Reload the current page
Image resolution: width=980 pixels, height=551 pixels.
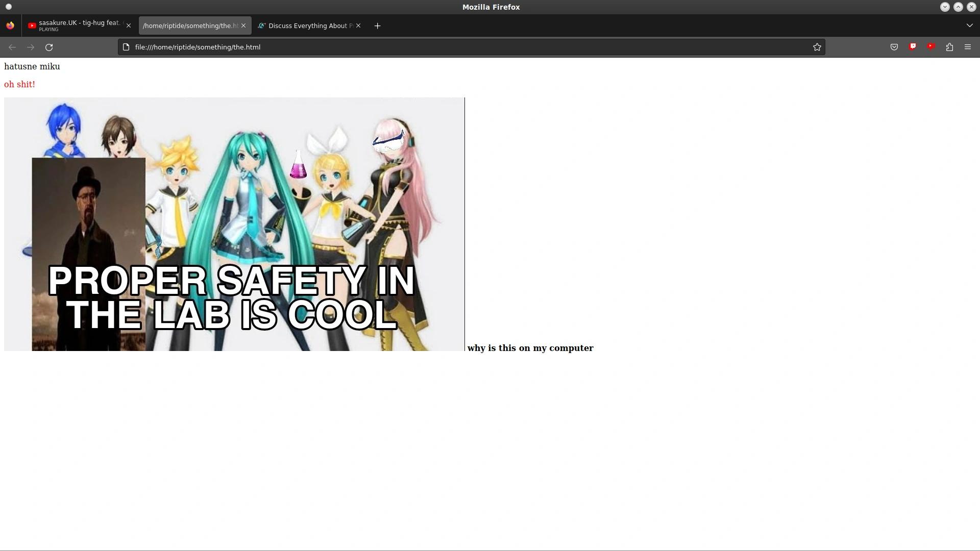pyautogui.click(x=49, y=47)
